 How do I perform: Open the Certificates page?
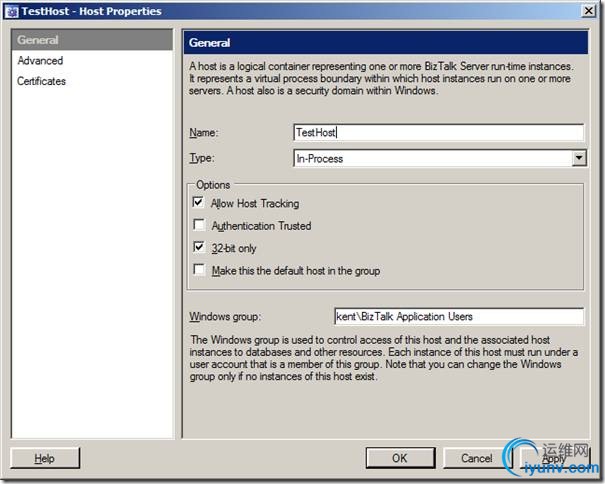point(41,81)
